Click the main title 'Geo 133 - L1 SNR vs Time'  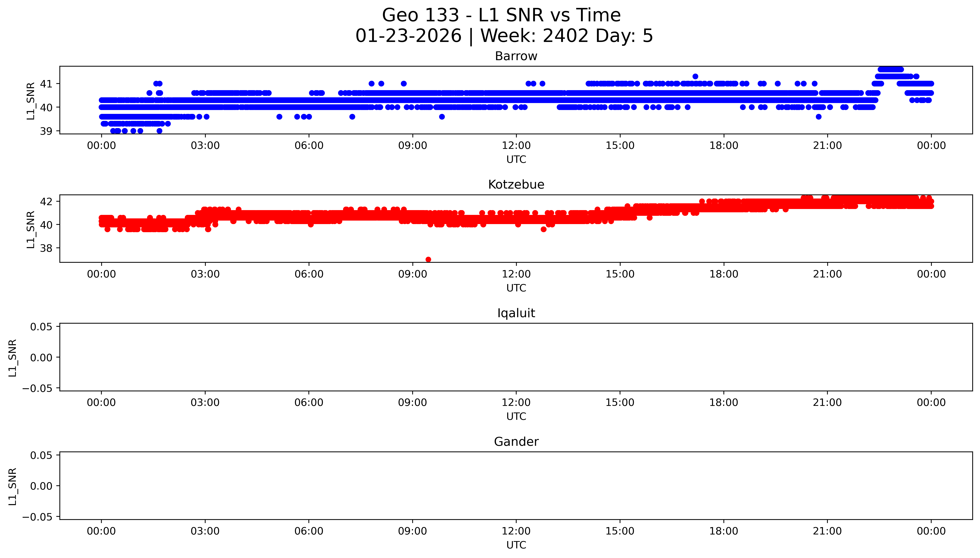pos(501,15)
